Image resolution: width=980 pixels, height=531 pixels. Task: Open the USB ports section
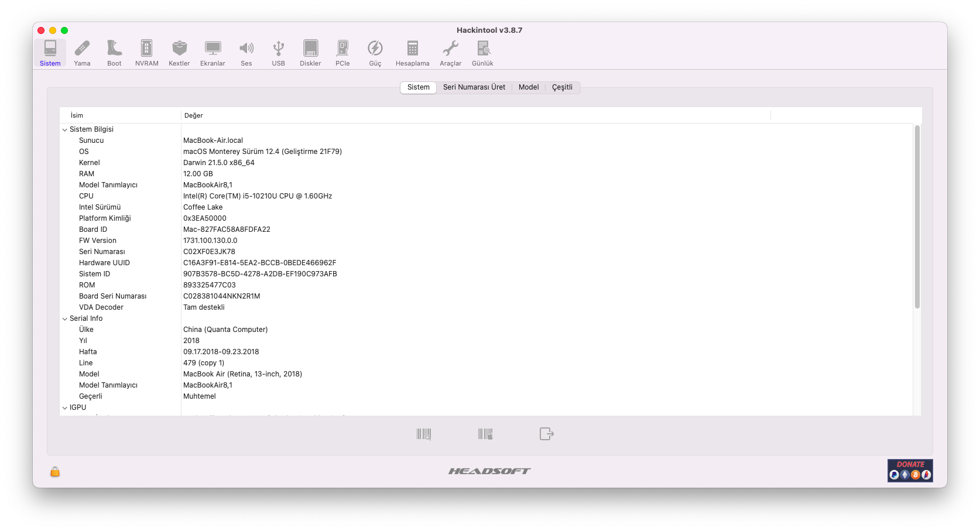pyautogui.click(x=279, y=53)
